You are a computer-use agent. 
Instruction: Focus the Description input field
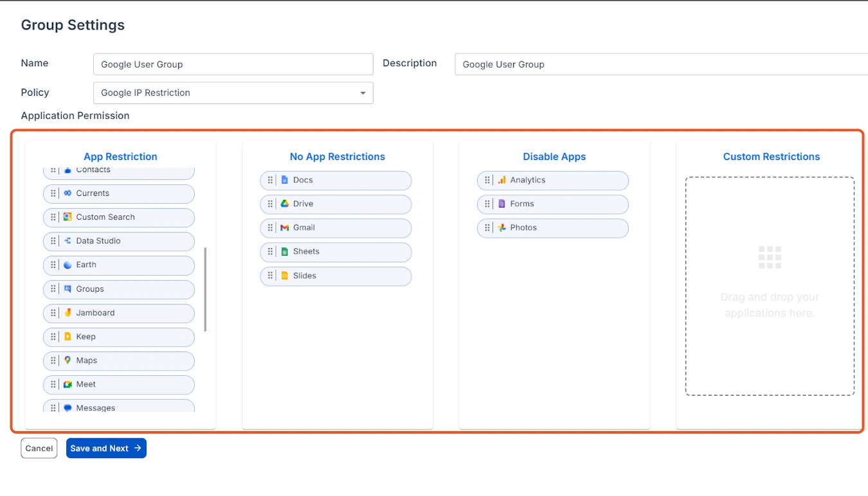(x=662, y=64)
